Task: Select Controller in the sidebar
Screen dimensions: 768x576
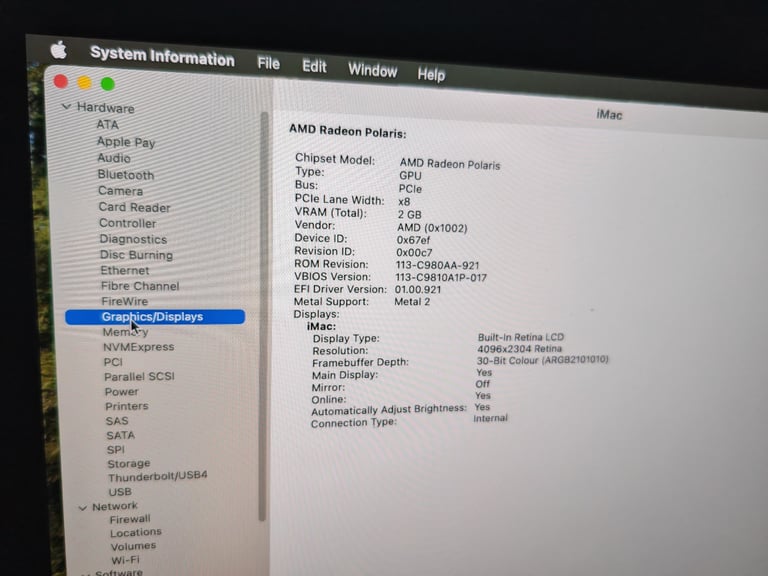Action: tap(127, 223)
